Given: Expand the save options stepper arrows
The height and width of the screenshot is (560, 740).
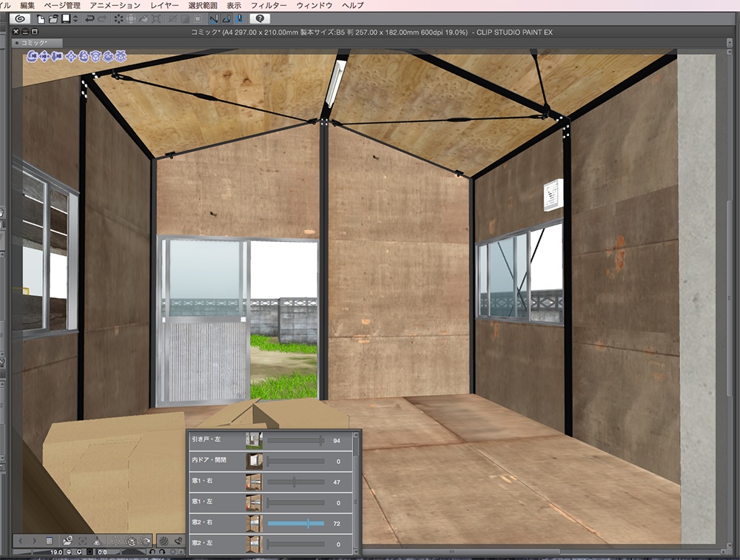Looking at the screenshot, I should [x=75, y=18].
